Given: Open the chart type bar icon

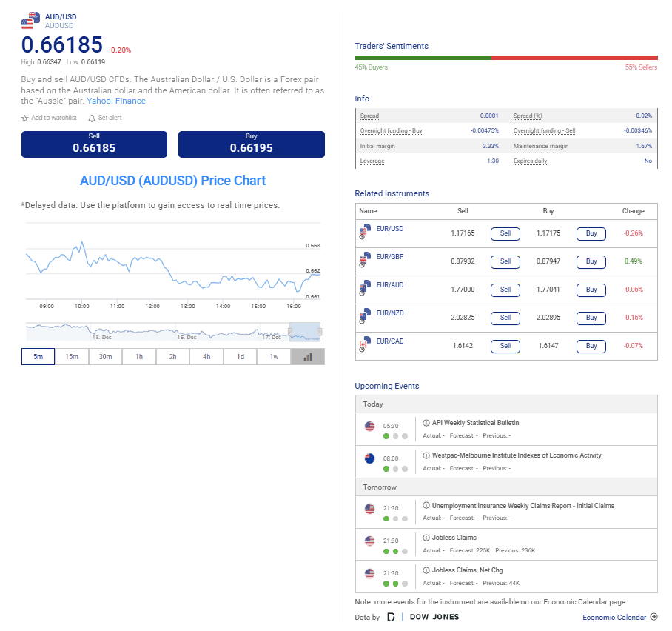Looking at the screenshot, I should pyautogui.click(x=308, y=357).
